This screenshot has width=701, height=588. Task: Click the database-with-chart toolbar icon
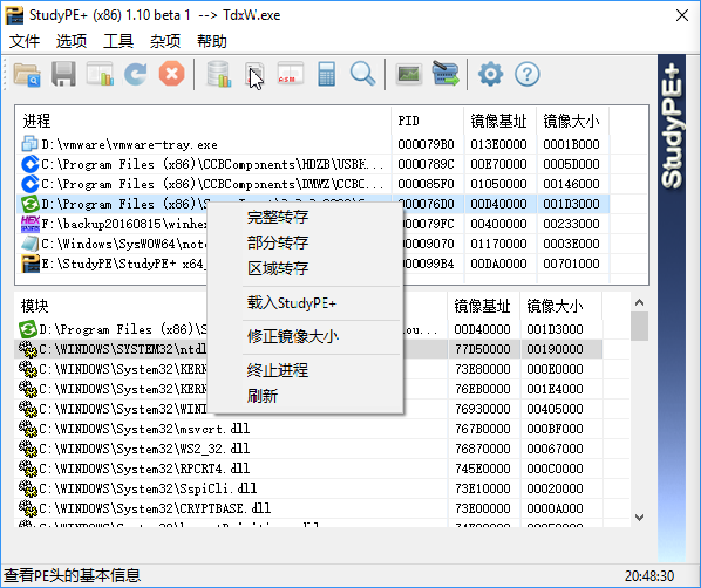click(219, 74)
